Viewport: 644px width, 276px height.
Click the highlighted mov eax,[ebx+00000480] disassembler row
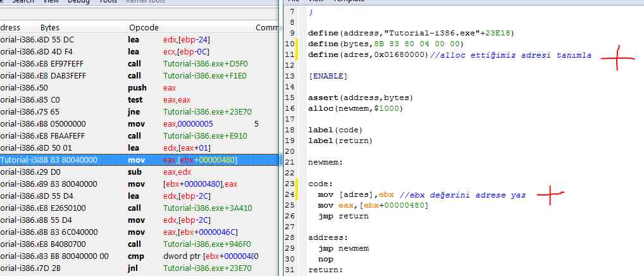(x=139, y=160)
